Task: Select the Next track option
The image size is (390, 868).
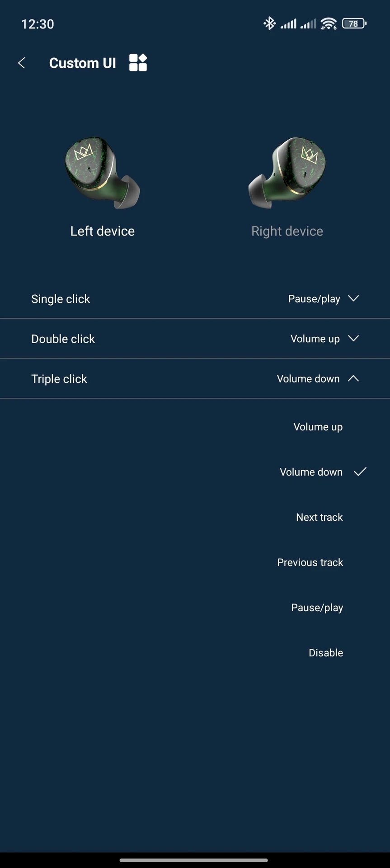Action: [x=320, y=517]
